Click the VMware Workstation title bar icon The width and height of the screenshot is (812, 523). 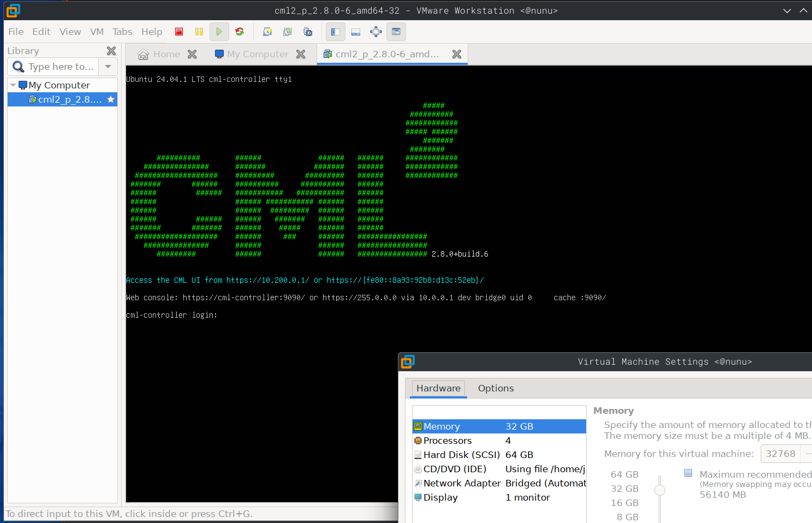pyautogui.click(x=13, y=10)
